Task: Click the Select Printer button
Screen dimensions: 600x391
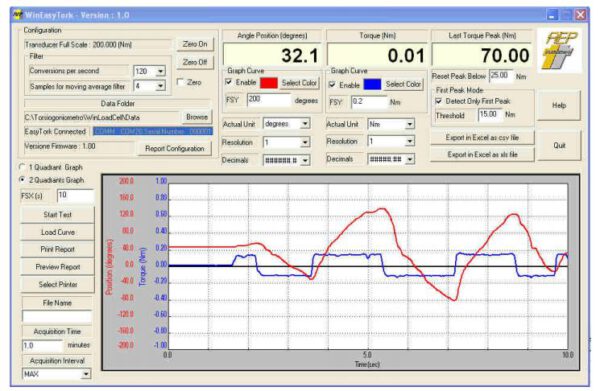Action: pos(57,284)
